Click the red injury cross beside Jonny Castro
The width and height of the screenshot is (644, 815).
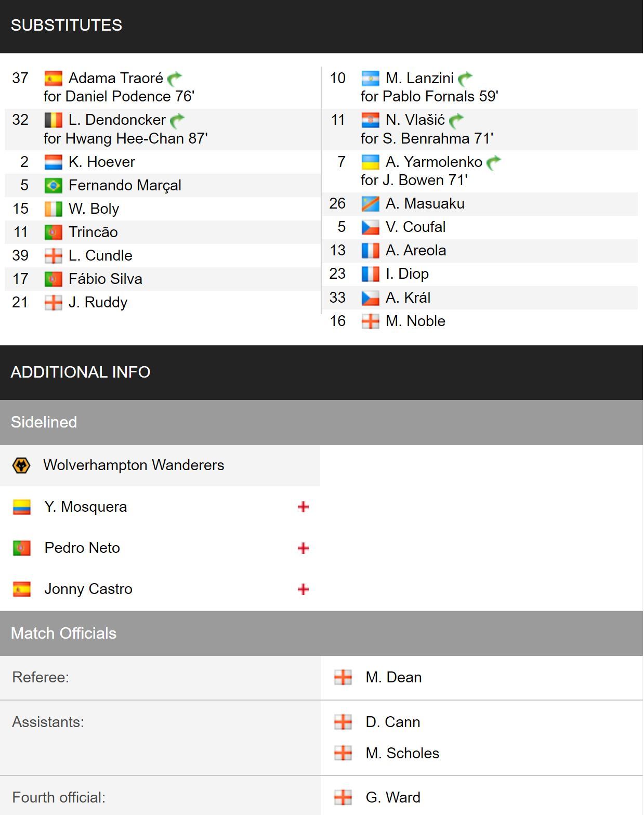[303, 589]
